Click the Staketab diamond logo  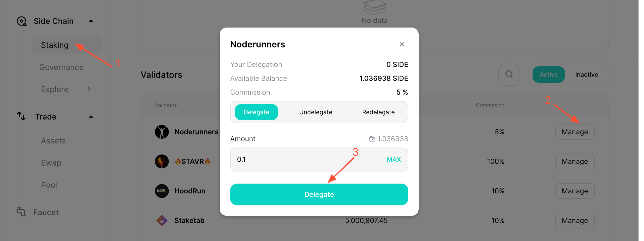pyautogui.click(x=162, y=221)
